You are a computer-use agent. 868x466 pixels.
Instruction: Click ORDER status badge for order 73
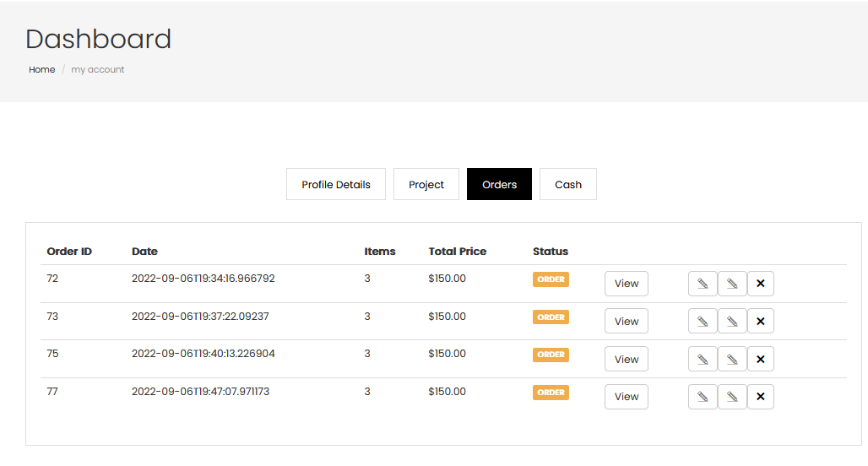point(551,317)
